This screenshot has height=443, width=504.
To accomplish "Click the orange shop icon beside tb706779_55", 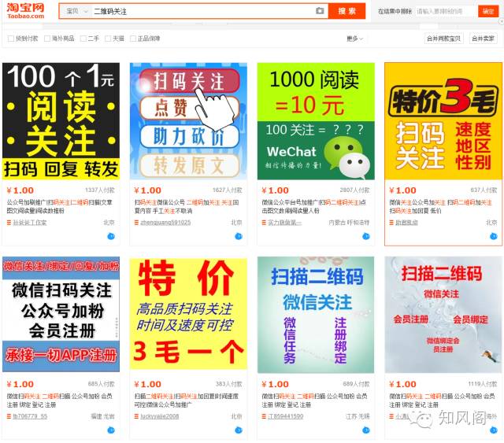I will click(9, 416).
